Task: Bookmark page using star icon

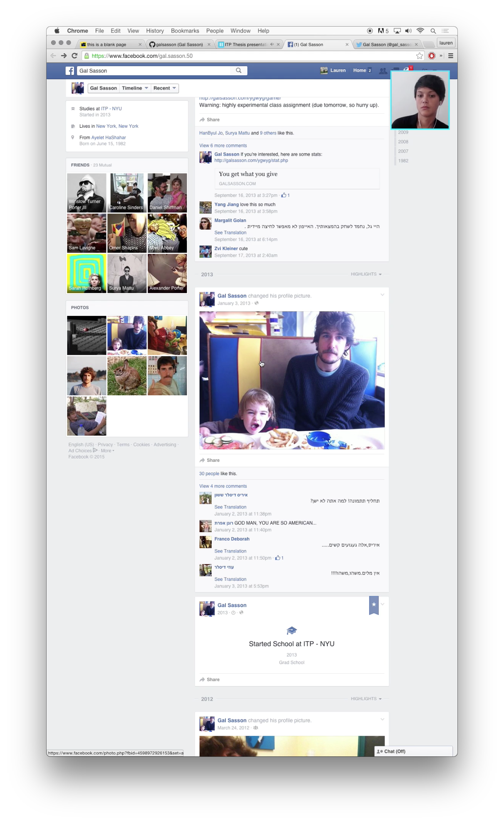Action: (x=420, y=56)
